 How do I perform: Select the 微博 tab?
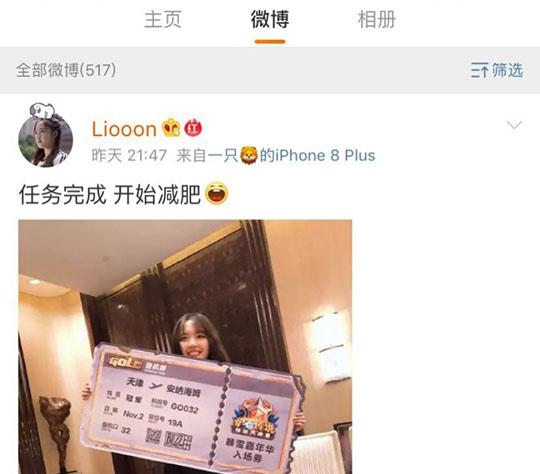(x=270, y=19)
